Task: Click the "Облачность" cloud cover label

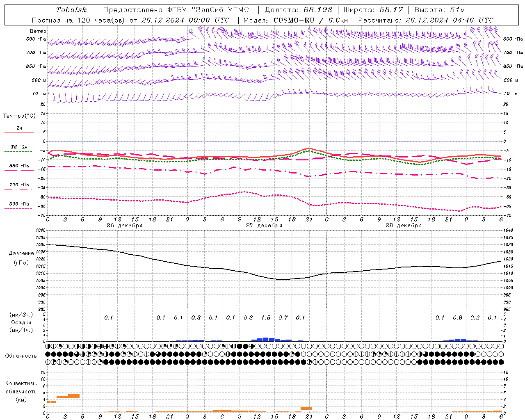Action: point(21,356)
